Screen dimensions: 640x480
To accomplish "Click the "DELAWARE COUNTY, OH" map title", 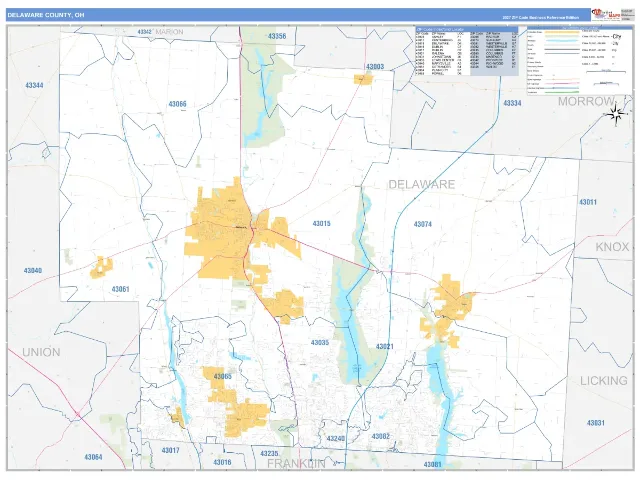I will coord(46,15).
